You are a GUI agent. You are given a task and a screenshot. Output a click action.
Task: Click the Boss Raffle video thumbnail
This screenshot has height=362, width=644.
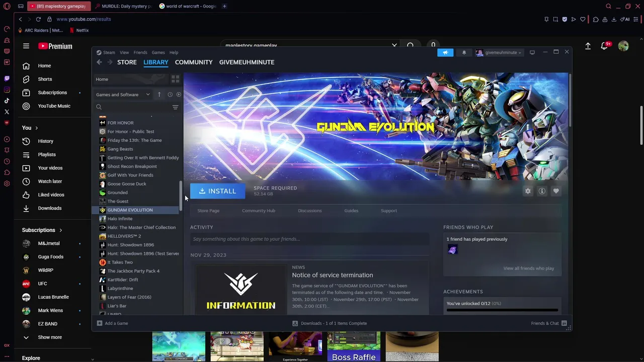pos(354,346)
